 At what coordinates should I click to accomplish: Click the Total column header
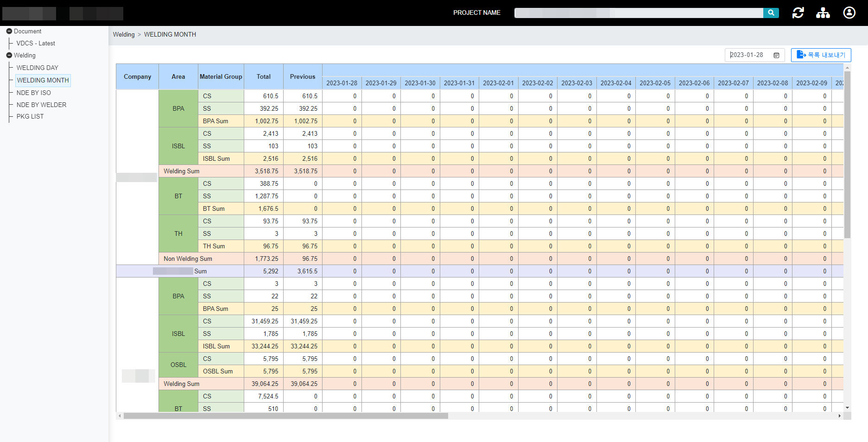click(x=264, y=76)
